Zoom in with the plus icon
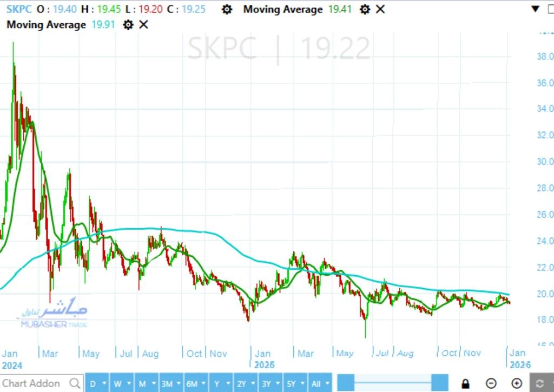This screenshot has height=392, width=554. click(x=517, y=383)
